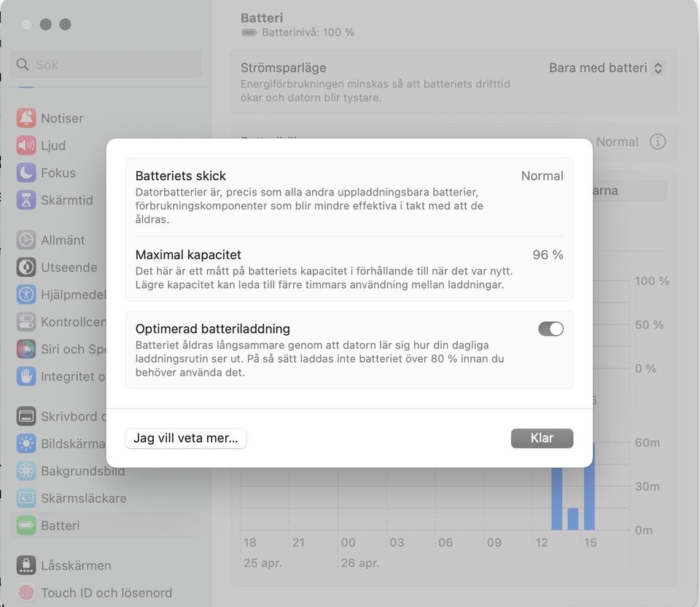Viewport: 700px width, 607px height.
Task: Click the short usage bar in chart
Action: [573, 519]
